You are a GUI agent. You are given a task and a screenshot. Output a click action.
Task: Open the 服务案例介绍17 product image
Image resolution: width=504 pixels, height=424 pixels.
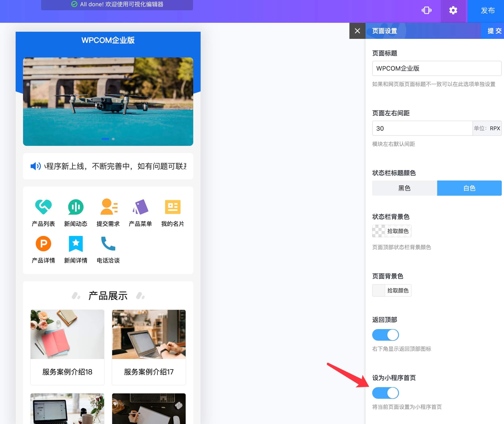point(149,334)
